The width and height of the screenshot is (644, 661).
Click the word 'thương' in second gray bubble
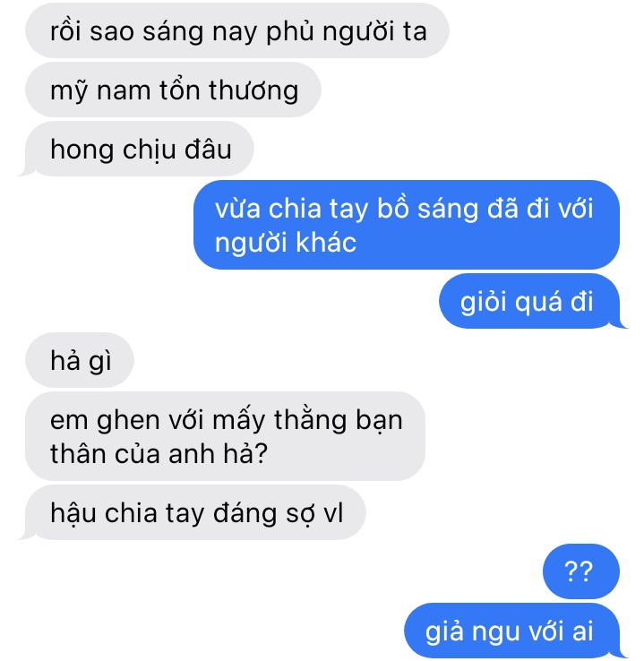[x=253, y=90]
